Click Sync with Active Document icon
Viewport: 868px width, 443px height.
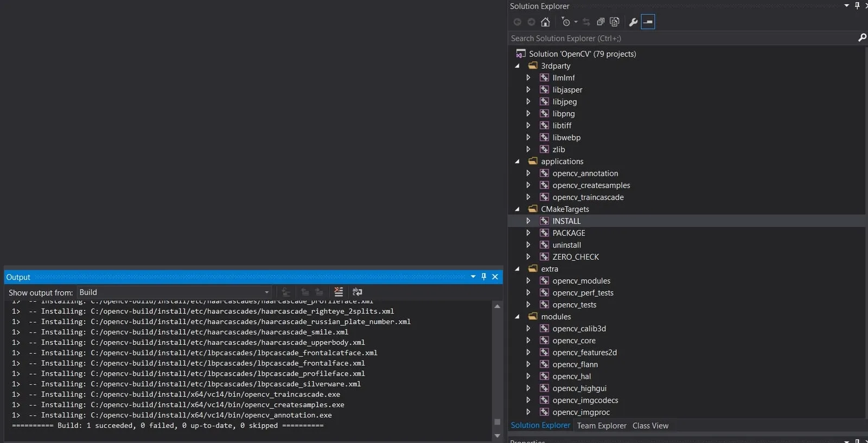[x=586, y=22]
